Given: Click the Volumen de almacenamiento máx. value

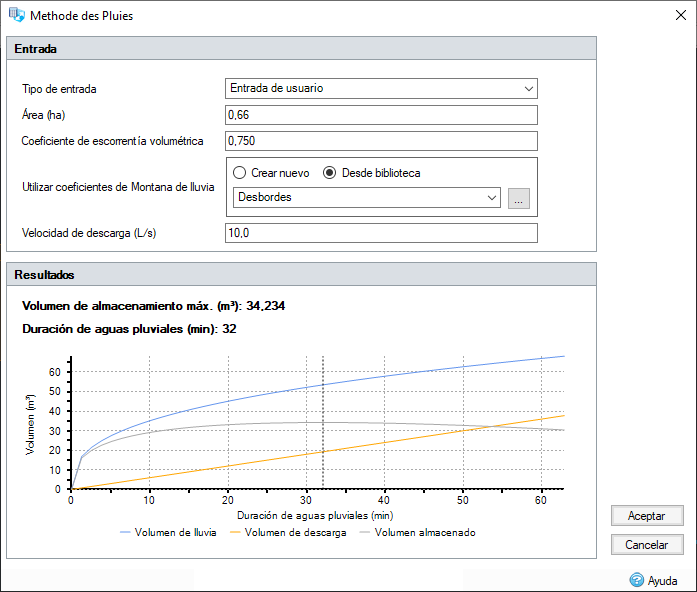Looking at the screenshot, I should (265, 306).
